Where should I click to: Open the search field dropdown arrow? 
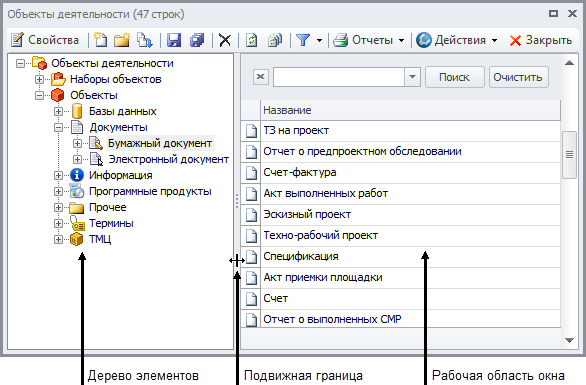click(413, 77)
